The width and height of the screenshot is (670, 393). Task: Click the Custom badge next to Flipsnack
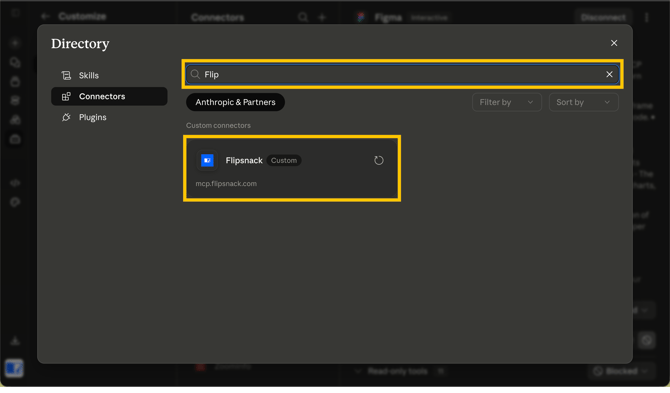pos(284,161)
